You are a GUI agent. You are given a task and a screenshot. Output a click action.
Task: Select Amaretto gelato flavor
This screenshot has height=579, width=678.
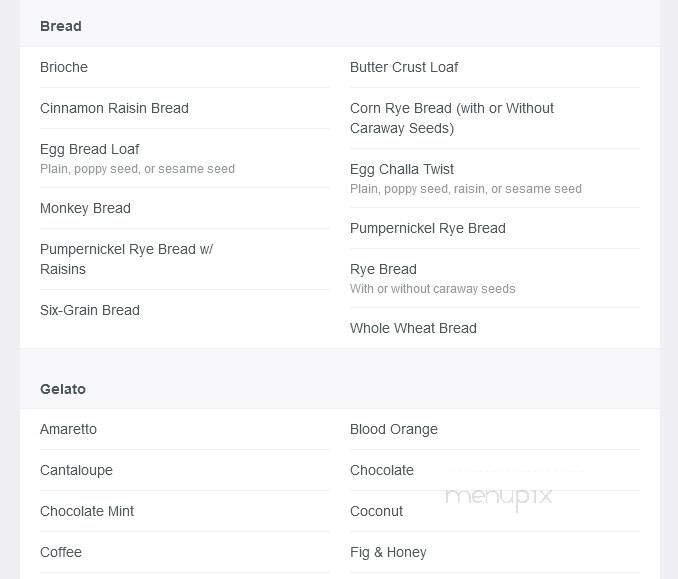click(x=68, y=429)
